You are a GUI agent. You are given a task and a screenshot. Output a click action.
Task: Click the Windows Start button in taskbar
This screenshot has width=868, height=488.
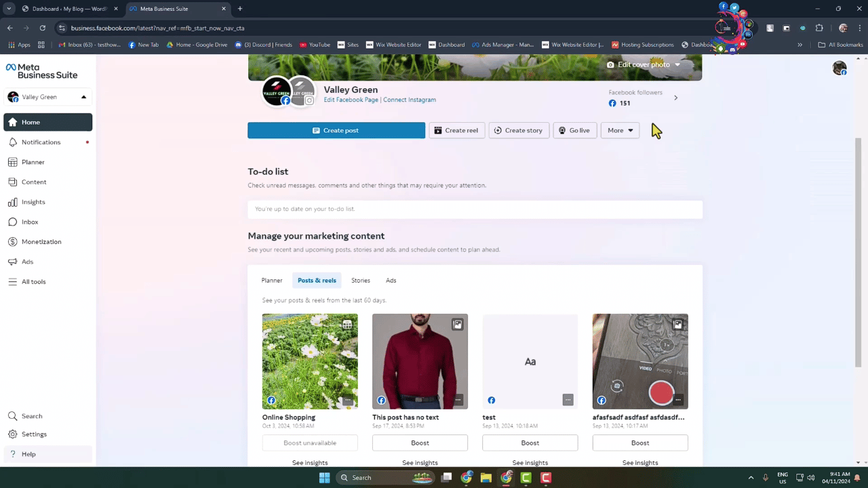(324, 478)
